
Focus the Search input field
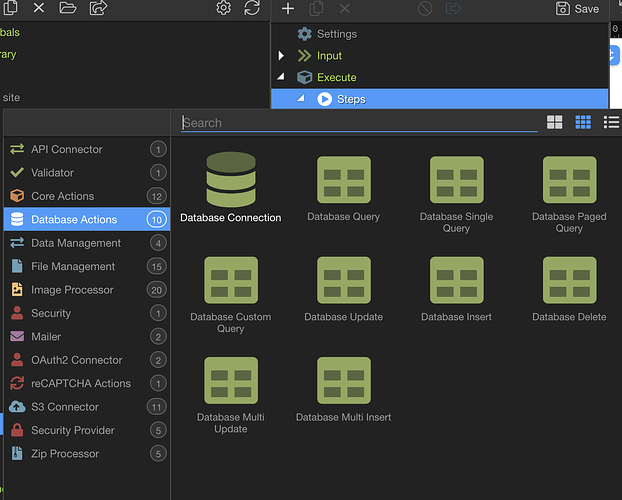tap(360, 123)
